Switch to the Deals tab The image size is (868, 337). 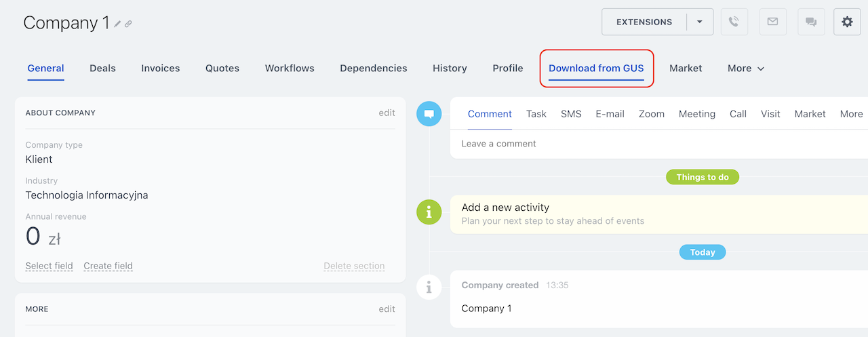102,68
